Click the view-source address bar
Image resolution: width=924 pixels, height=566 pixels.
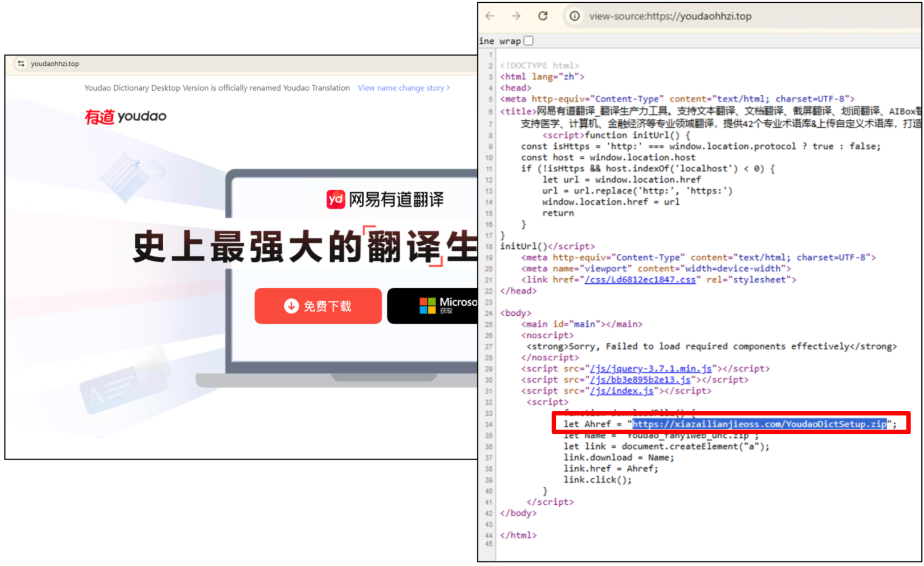point(671,16)
